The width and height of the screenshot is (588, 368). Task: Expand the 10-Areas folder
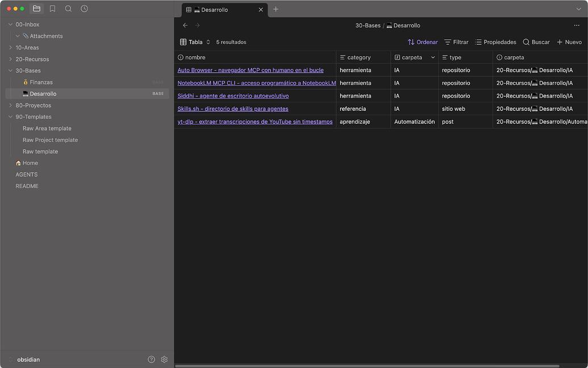tap(27, 48)
